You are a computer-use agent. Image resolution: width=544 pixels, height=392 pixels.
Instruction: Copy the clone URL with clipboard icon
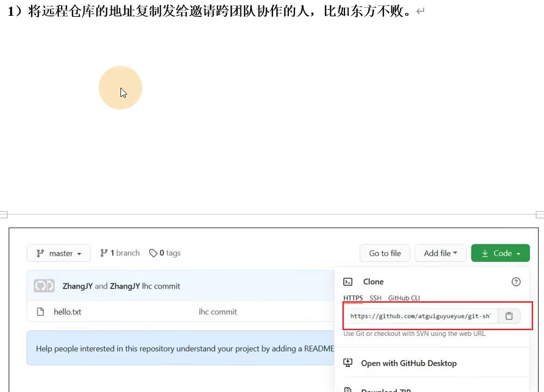[x=509, y=316]
